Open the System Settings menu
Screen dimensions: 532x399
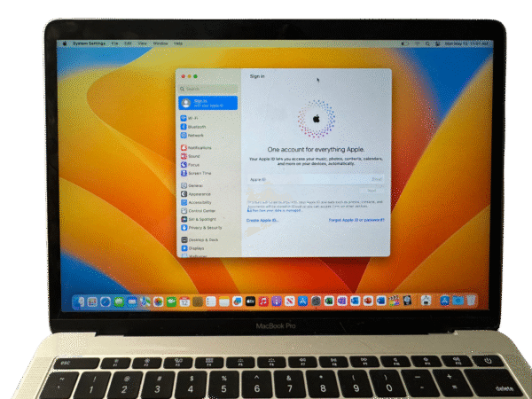pyautogui.click(x=90, y=43)
